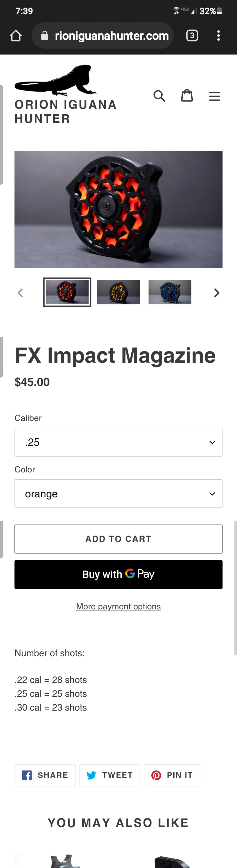
Task: Open the hamburger navigation menu
Action: point(214,96)
